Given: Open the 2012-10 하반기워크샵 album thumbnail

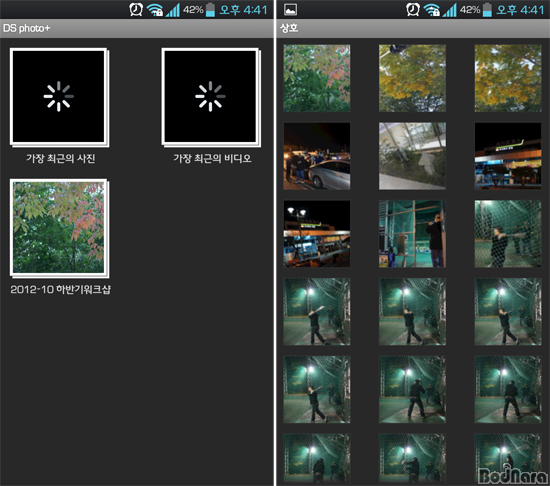Looking at the screenshot, I should click(59, 228).
